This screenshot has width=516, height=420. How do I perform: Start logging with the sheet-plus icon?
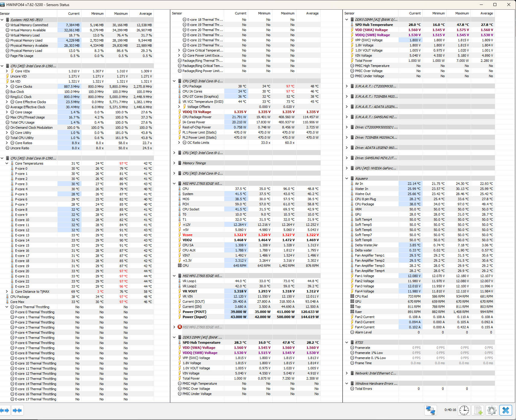coord(478,410)
